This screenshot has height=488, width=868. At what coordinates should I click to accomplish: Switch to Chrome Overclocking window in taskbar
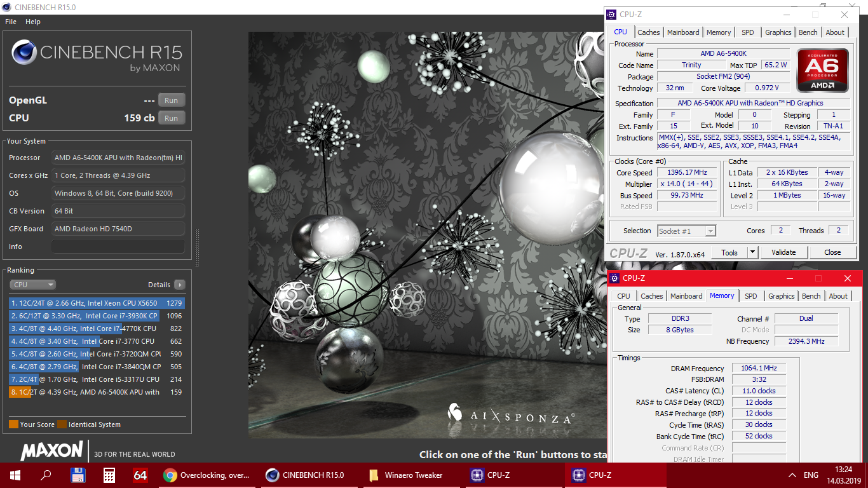click(207, 475)
